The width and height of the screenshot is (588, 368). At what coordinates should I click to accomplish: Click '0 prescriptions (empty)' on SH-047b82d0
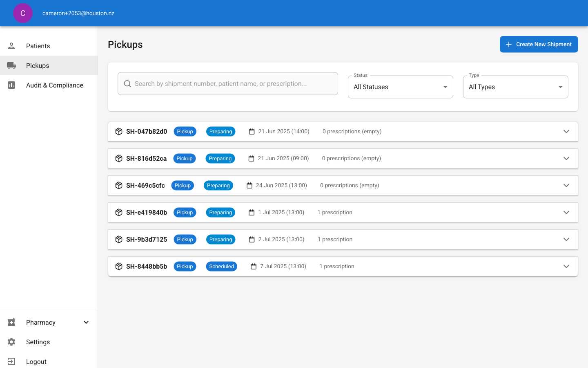click(x=352, y=131)
